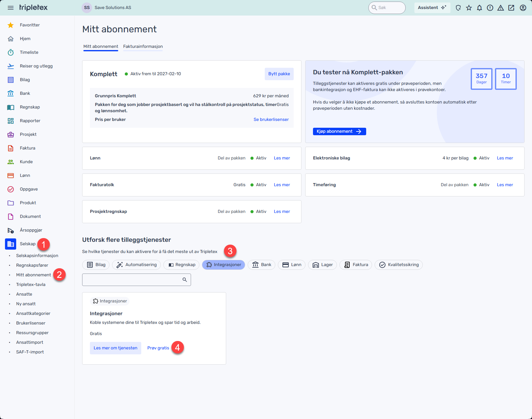Click the user profile icon
Screen dimensions: 532x419
click(x=523, y=8)
